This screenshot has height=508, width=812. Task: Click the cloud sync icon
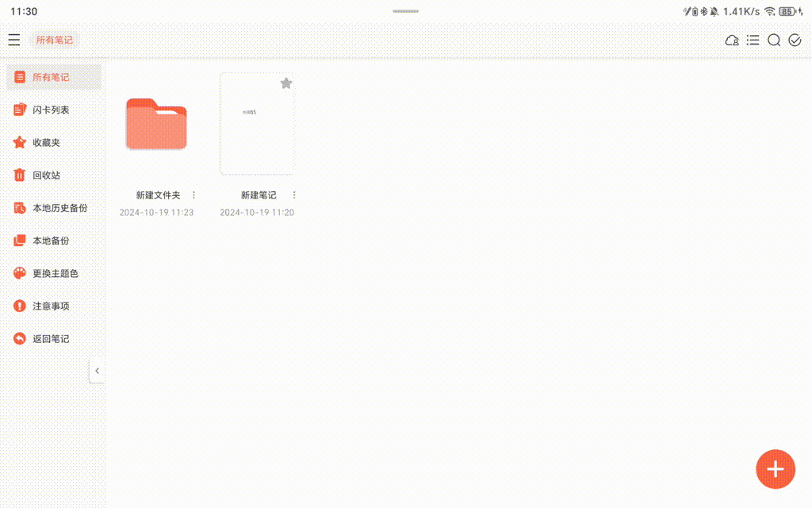732,40
